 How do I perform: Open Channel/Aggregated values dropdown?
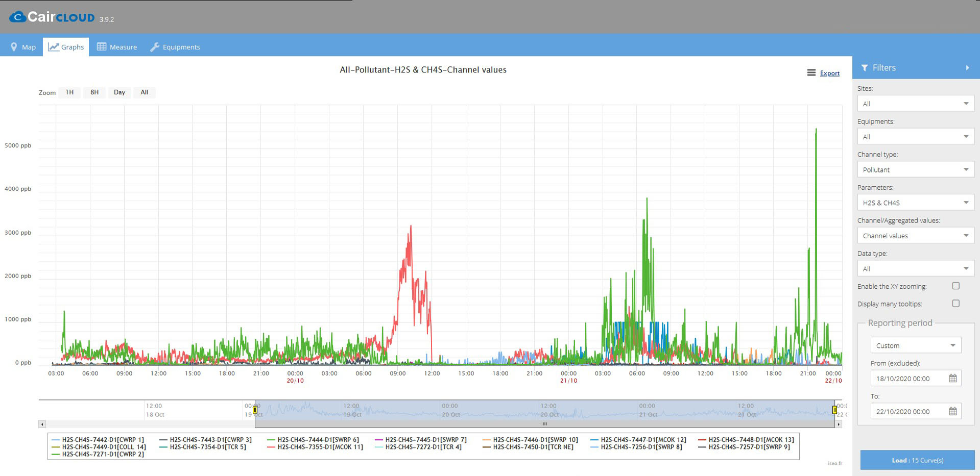point(916,236)
